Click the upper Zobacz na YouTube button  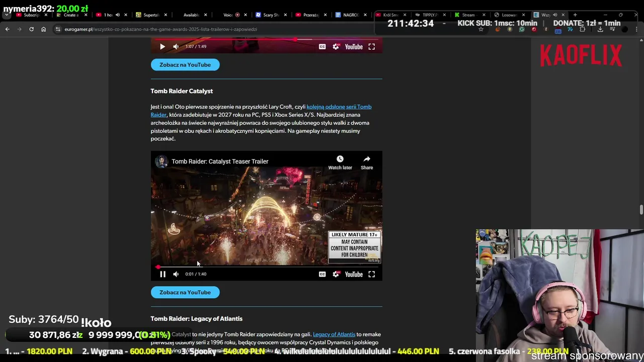click(185, 64)
